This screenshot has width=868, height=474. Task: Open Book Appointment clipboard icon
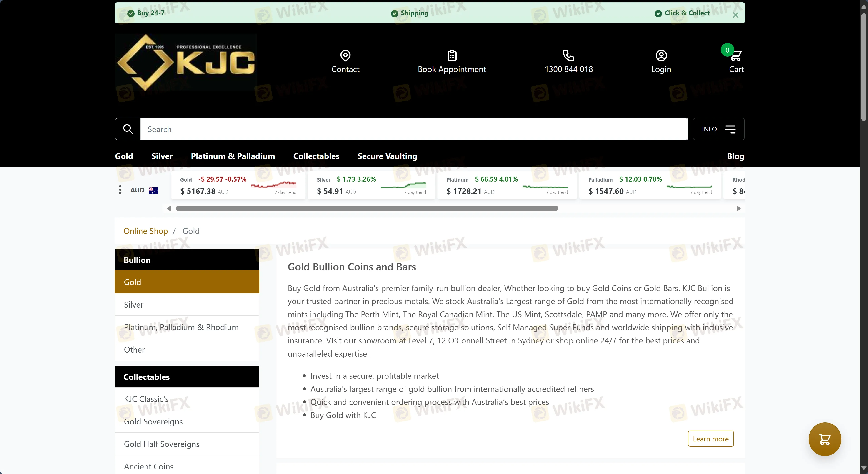[x=452, y=55]
